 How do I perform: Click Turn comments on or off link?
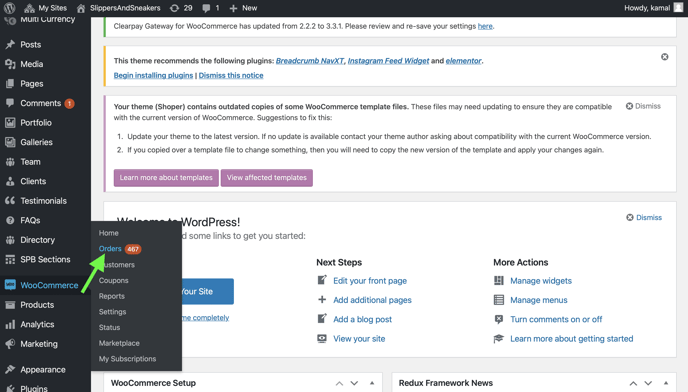[x=556, y=319]
